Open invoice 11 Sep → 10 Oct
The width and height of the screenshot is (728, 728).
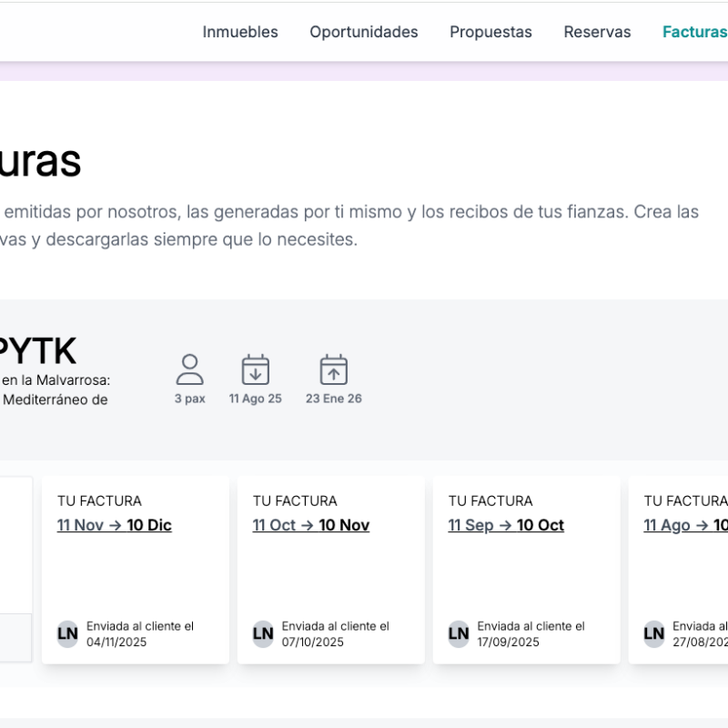[506, 525]
